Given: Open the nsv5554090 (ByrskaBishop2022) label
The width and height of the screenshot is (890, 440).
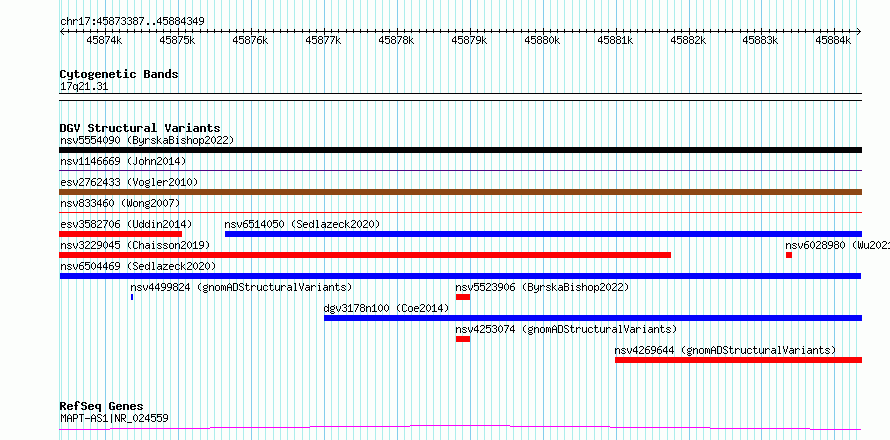Looking at the screenshot, I should (x=147, y=140).
